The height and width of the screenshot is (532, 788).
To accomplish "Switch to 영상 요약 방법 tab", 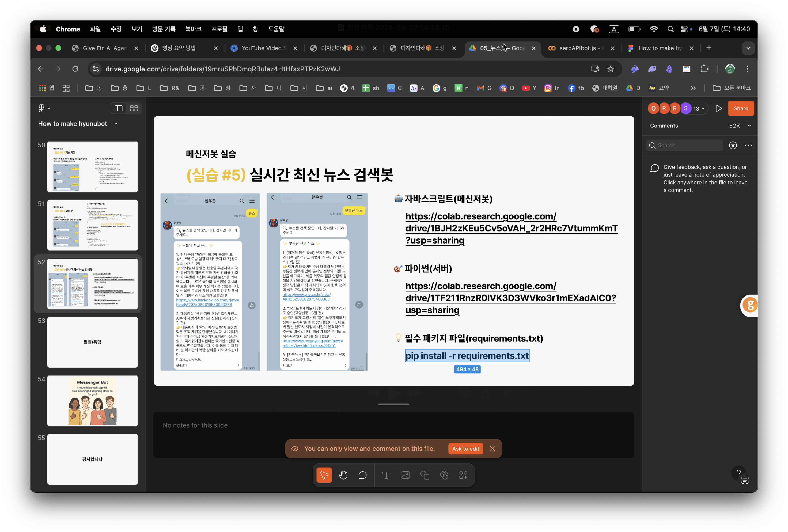I will (184, 48).
